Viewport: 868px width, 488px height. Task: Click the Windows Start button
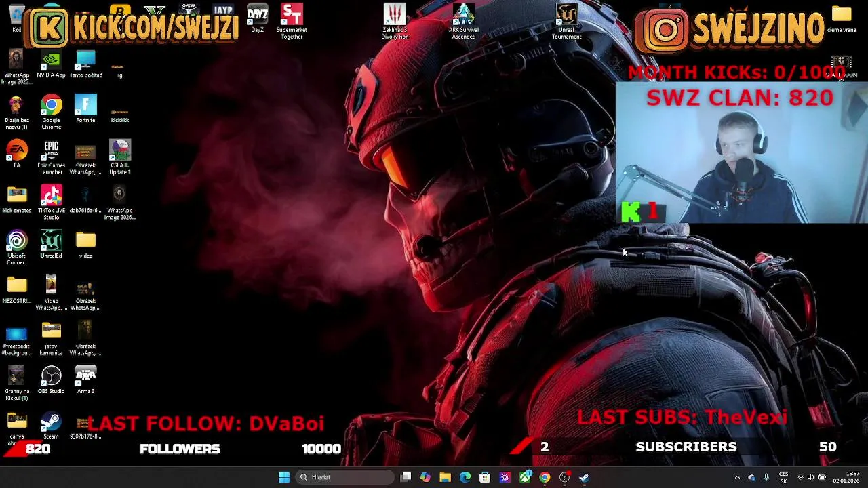point(284,477)
